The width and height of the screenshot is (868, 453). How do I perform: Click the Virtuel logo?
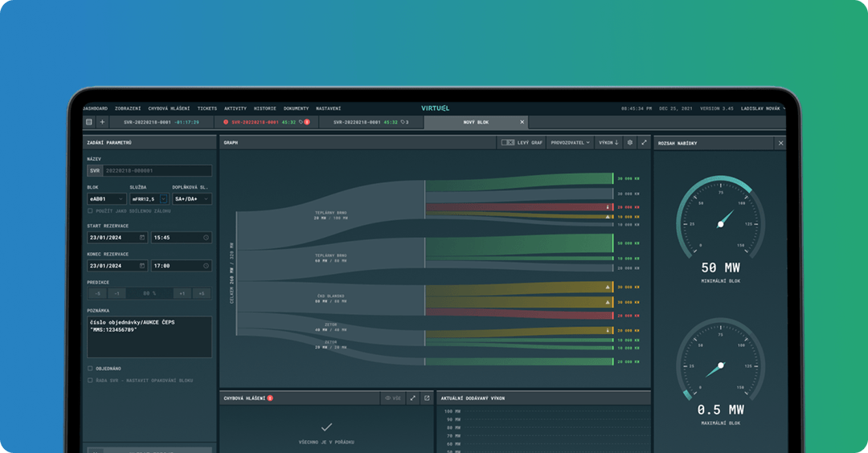click(435, 108)
